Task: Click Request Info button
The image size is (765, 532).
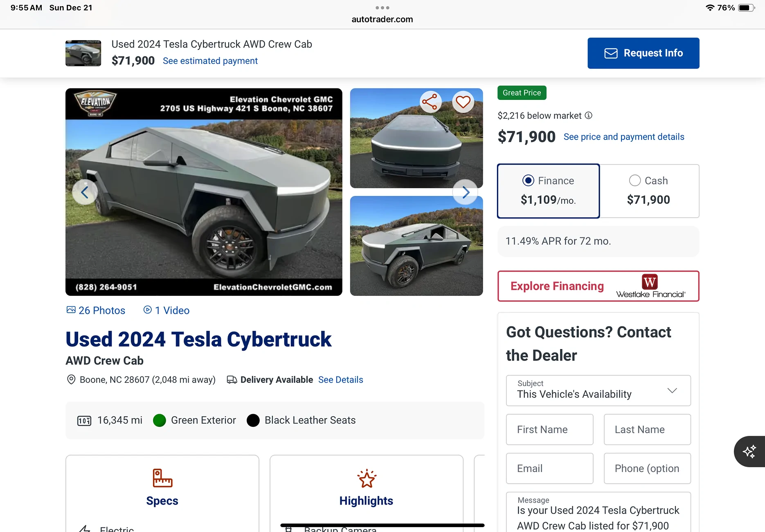Action: pyautogui.click(x=643, y=53)
